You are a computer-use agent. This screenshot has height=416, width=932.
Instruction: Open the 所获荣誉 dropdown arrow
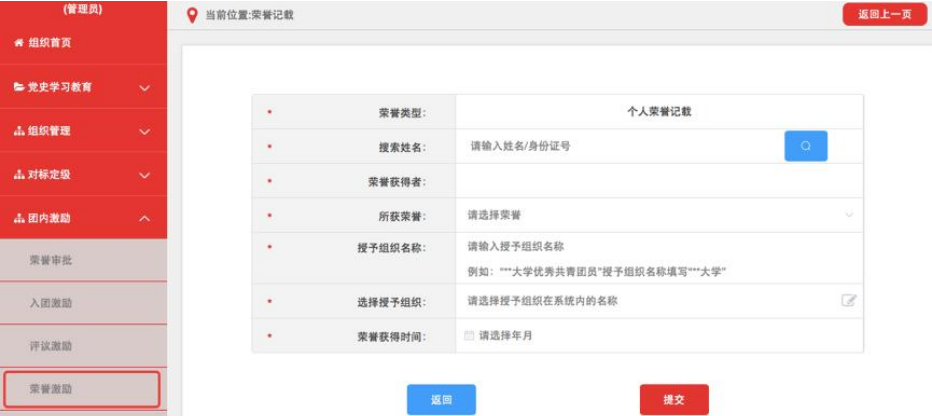pos(849,215)
